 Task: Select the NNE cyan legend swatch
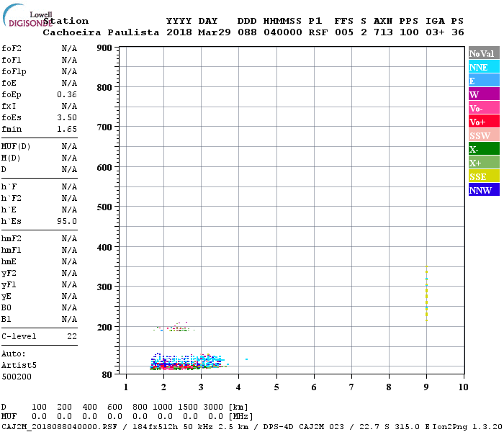pos(484,66)
